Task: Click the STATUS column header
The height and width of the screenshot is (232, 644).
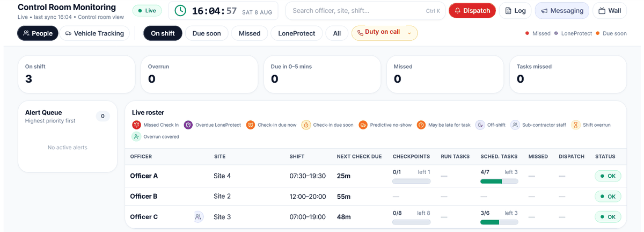Action: click(605, 157)
